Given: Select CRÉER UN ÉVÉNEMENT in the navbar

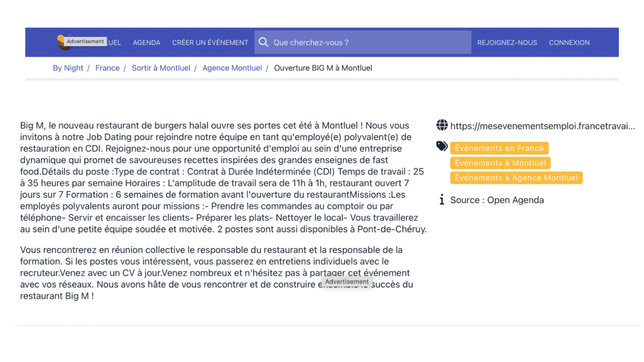Looking at the screenshot, I should coord(210,42).
